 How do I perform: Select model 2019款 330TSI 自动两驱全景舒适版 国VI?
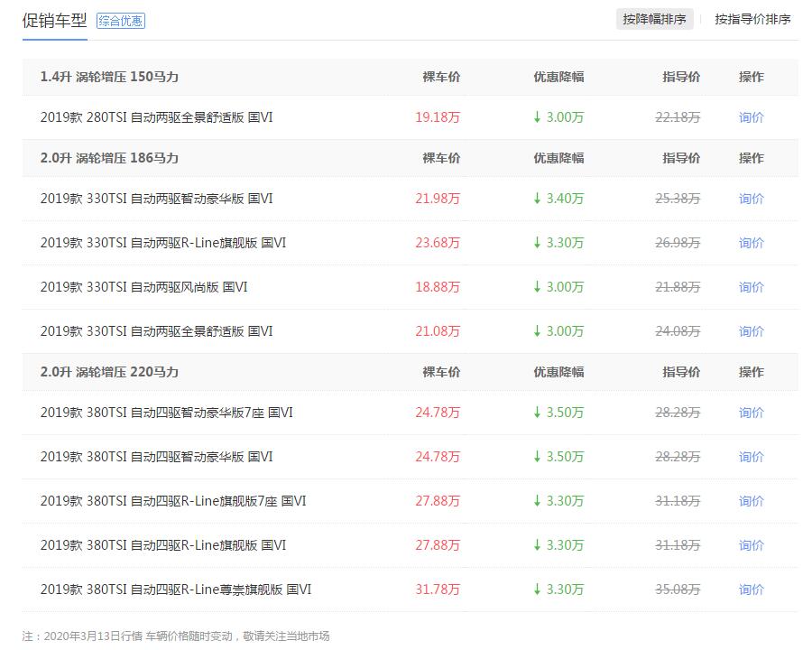(156, 331)
